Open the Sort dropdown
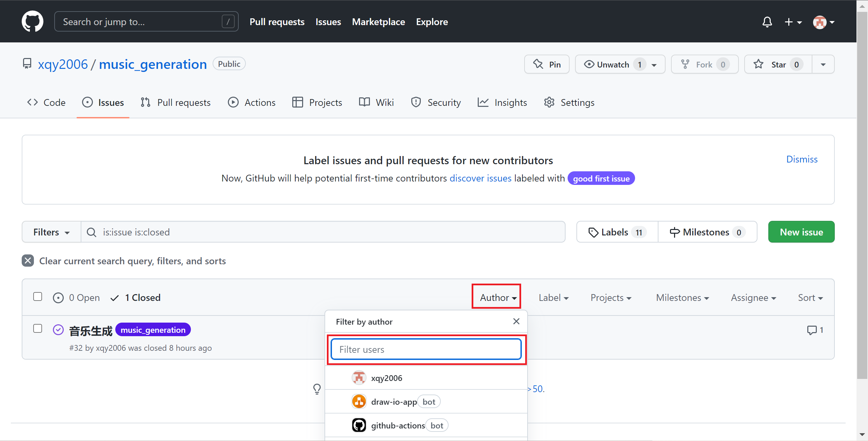Screen dimensions: 868x441 (x=811, y=298)
